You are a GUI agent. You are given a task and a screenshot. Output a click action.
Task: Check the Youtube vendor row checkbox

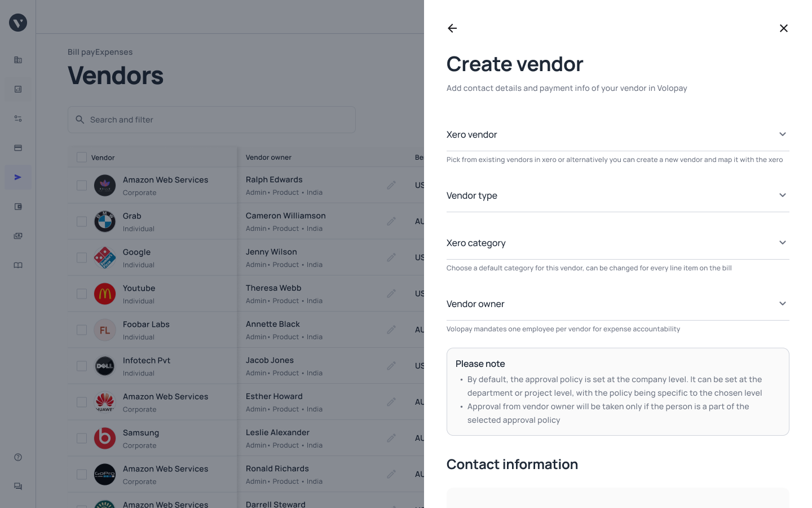82,294
